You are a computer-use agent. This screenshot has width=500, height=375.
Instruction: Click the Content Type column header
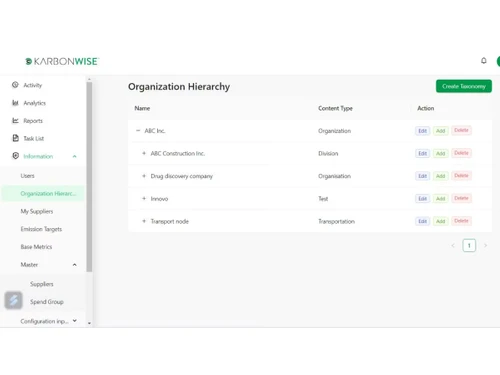(x=335, y=108)
